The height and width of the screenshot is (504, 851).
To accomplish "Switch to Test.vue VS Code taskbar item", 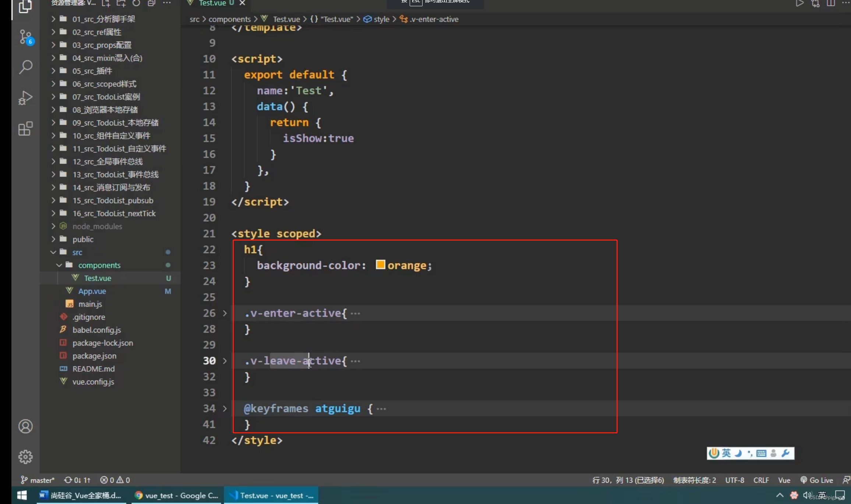I will 271,496.
